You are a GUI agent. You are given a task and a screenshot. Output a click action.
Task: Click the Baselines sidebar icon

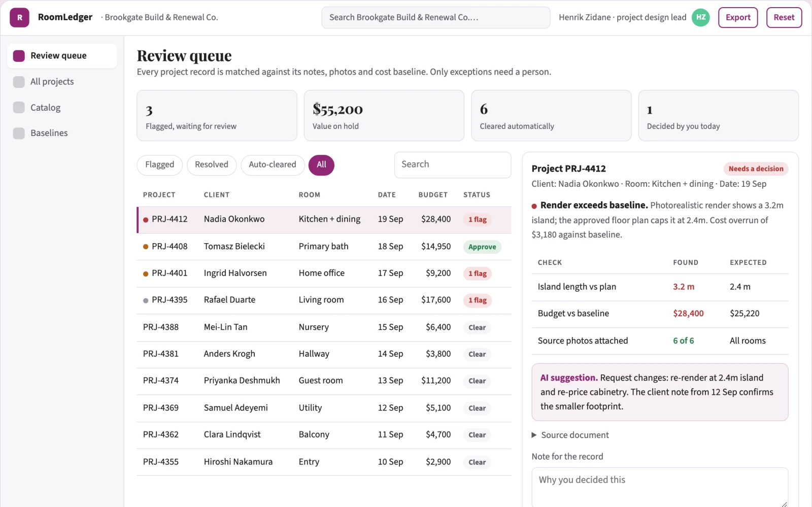coord(19,133)
